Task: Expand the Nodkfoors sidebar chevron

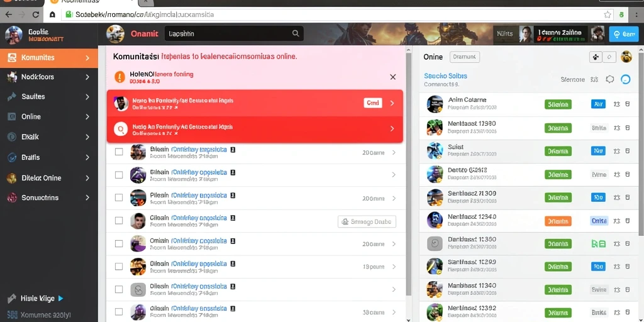Action: tap(87, 77)
